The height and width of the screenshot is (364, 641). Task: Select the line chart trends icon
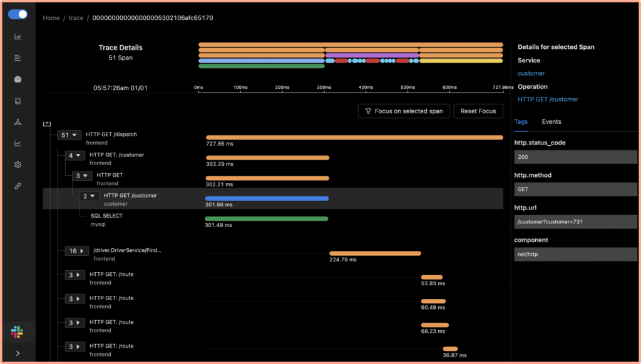tap(18, 143)
